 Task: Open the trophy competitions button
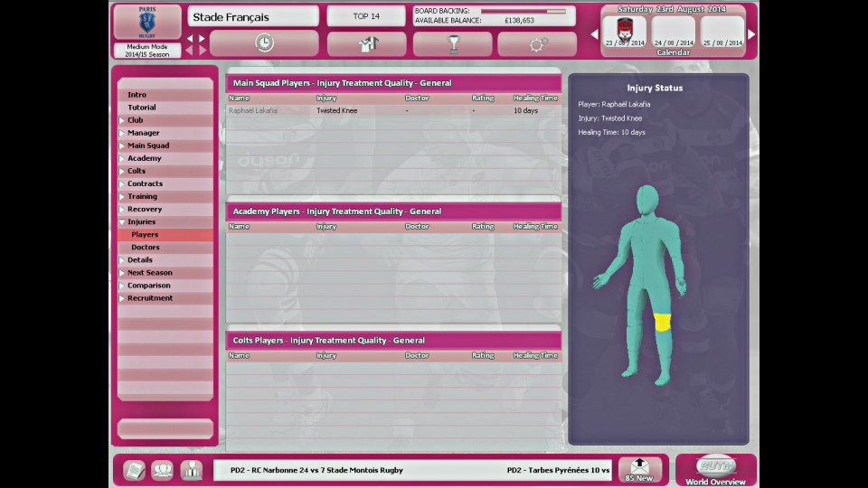(x=453, y=43)
